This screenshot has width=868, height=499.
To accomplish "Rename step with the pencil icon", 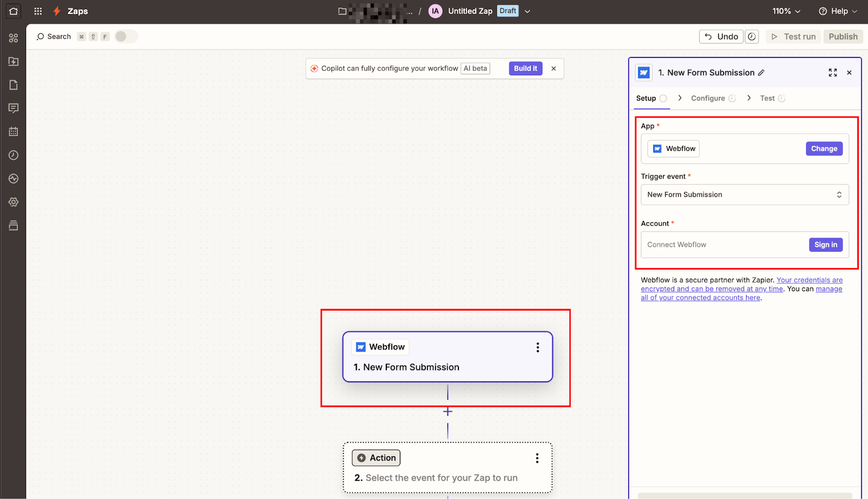I will tap(761, 73).
